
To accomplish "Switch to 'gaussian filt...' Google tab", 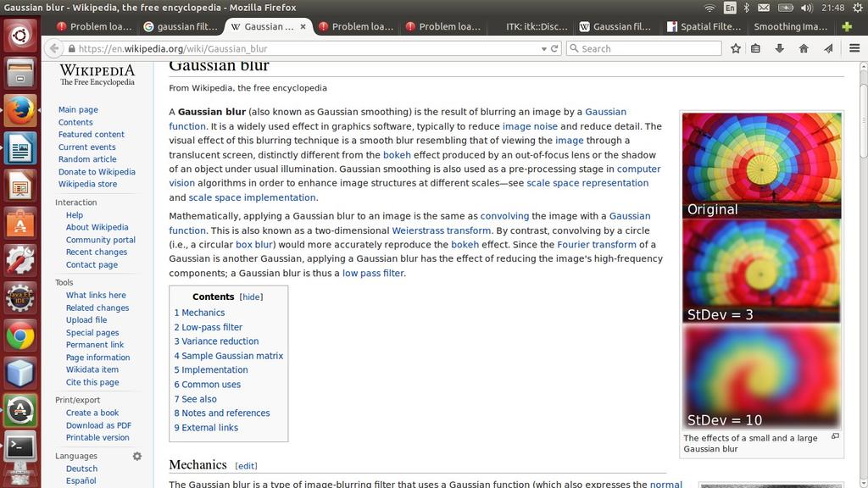I will [x=181, y=26].
